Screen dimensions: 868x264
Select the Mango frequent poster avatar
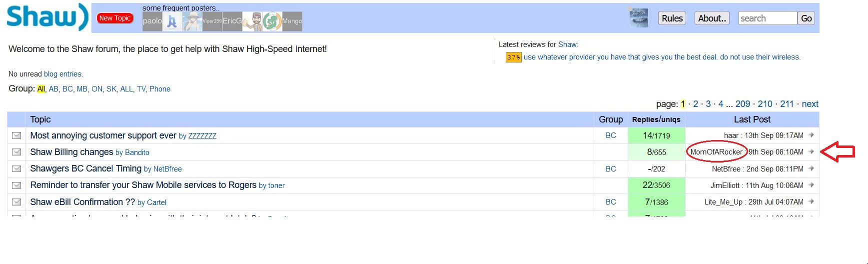click(292, 21)
